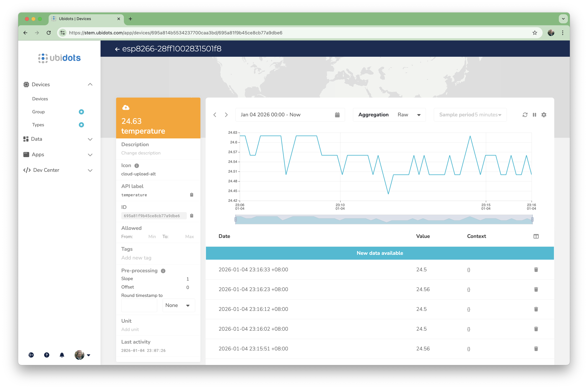Open the calendar date picker

coord(337,115)
